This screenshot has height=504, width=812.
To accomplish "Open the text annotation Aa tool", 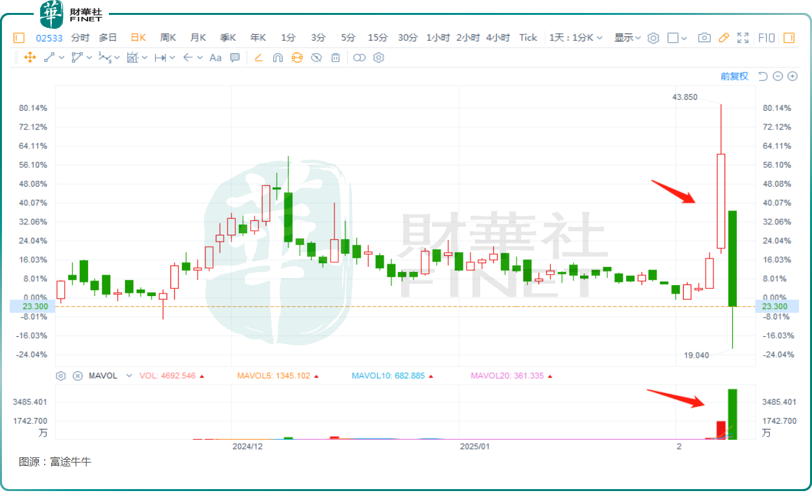I will coord(216,58).
